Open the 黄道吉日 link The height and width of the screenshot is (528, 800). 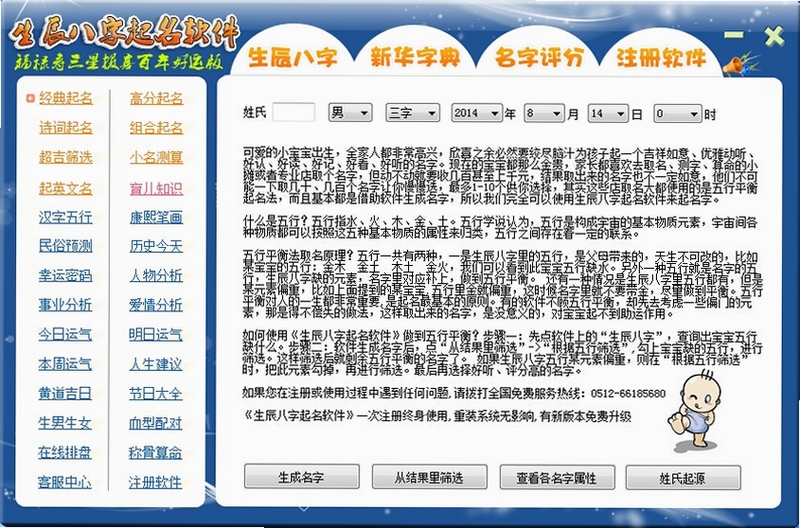pos(65,393)
